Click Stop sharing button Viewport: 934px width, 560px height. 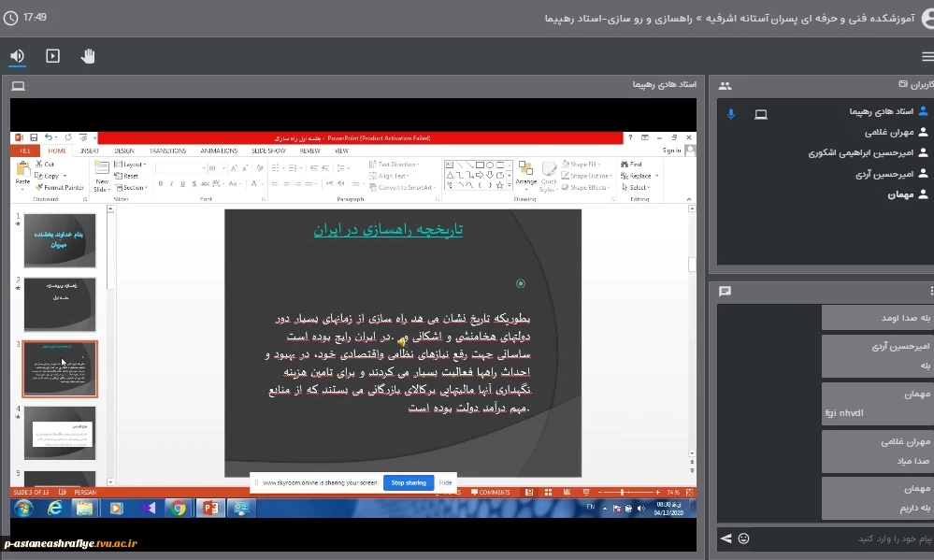click(409, 482)
